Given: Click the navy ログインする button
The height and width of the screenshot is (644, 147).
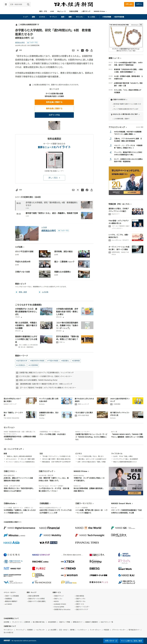Looking at the screenshot, I should point(54,115).
